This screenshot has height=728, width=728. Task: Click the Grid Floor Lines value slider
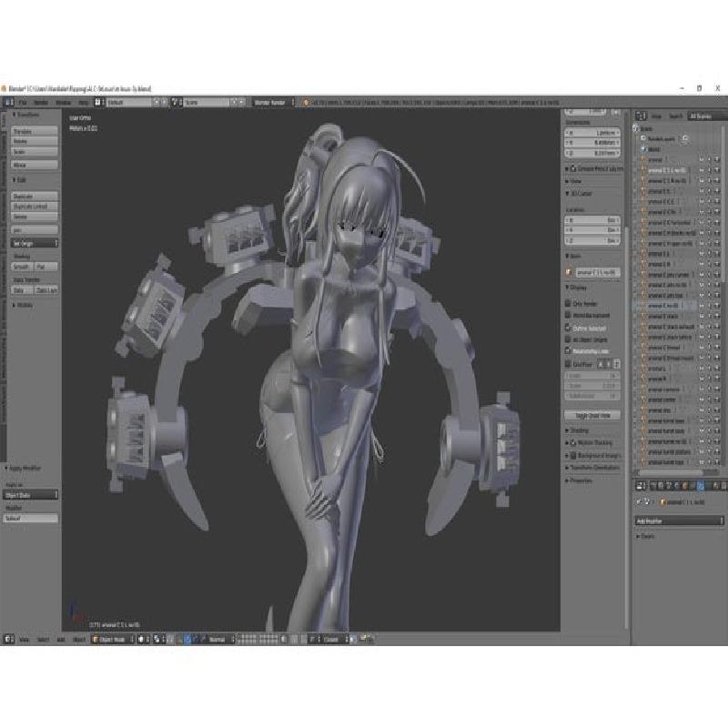(591, 375)
